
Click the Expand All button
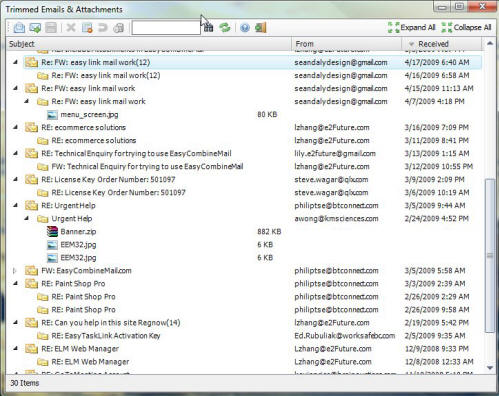412,28
